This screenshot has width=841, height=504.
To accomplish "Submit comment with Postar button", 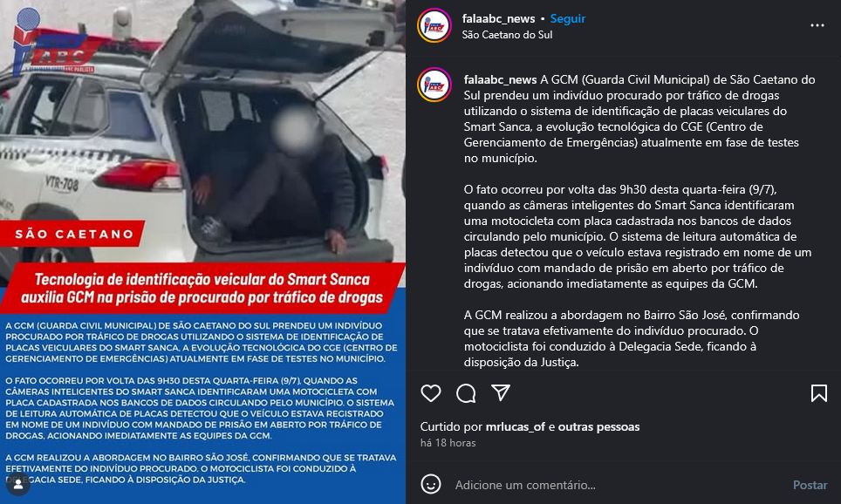I will click(810, 485).
